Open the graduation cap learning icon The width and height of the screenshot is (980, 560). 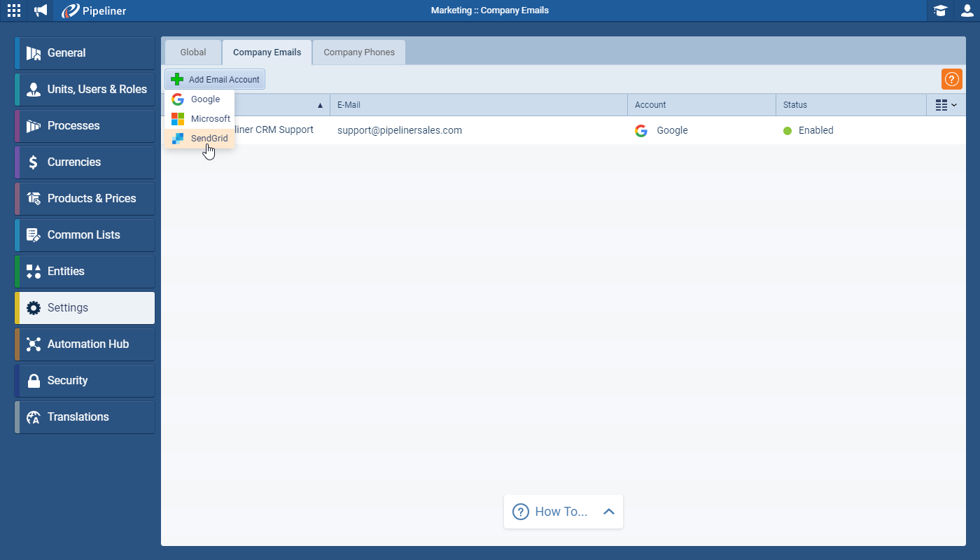940,10
